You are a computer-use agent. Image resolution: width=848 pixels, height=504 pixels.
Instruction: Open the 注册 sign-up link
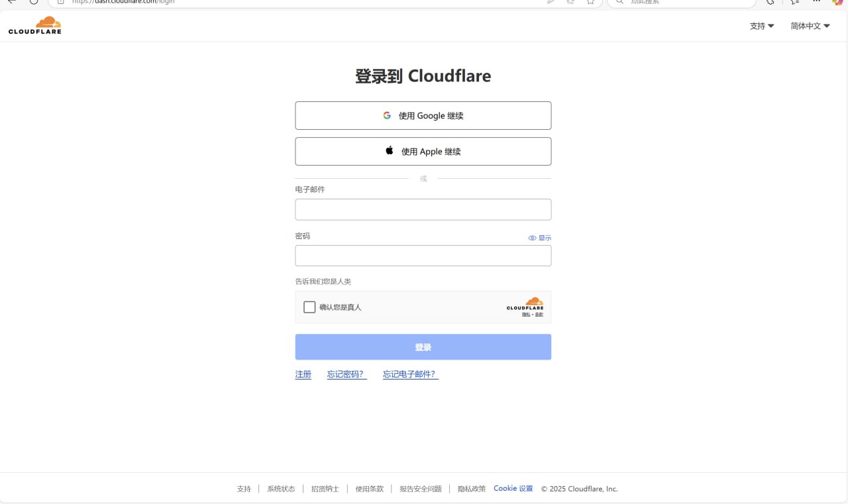[x=303, y=374]
